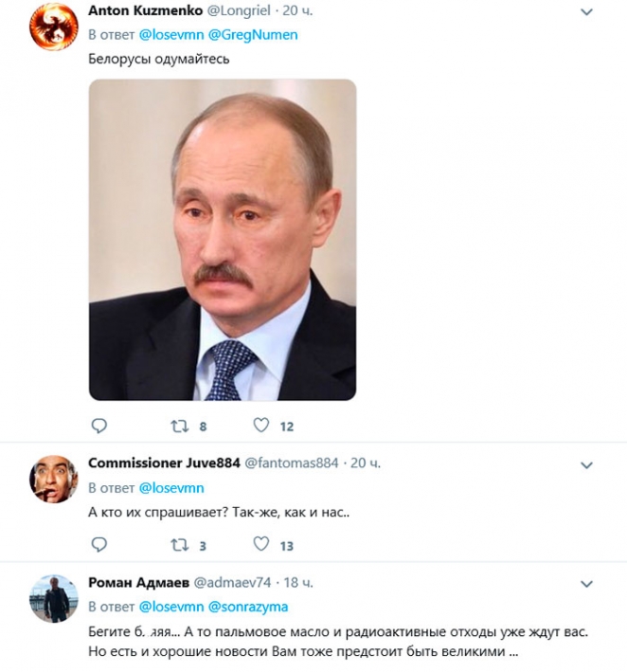627x672 pixels.
Task: Open Commissioner Juve884's profile avatar
Action: tap(53, 478)
